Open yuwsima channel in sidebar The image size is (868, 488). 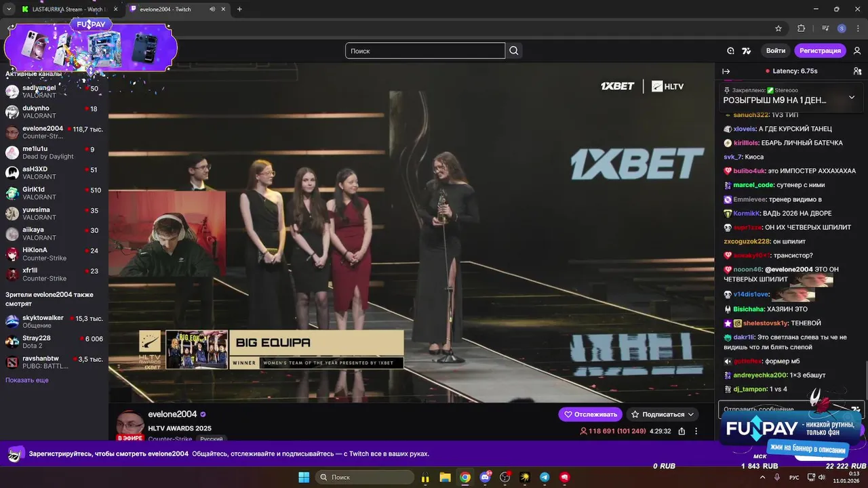(x=53, y=213)
